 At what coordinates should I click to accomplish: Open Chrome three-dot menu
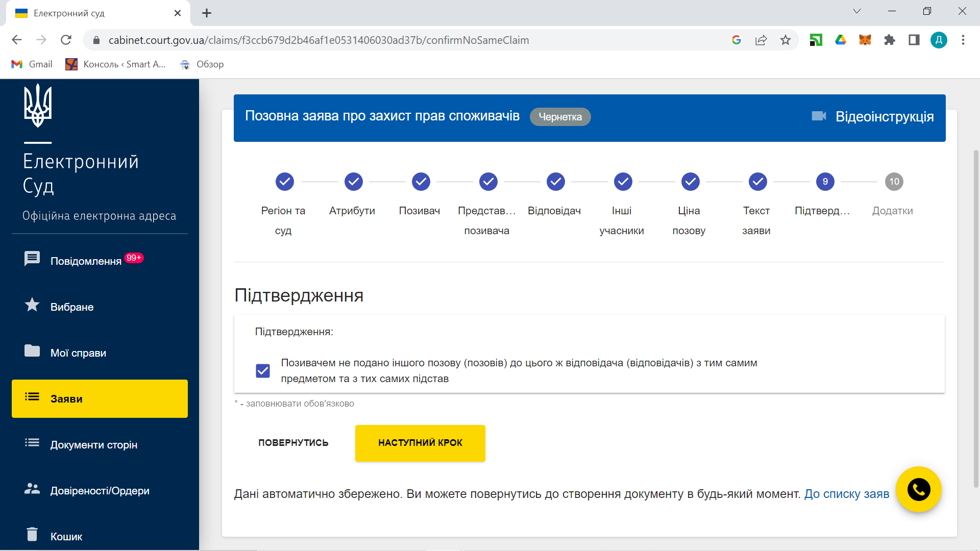[x=963, y=40]
